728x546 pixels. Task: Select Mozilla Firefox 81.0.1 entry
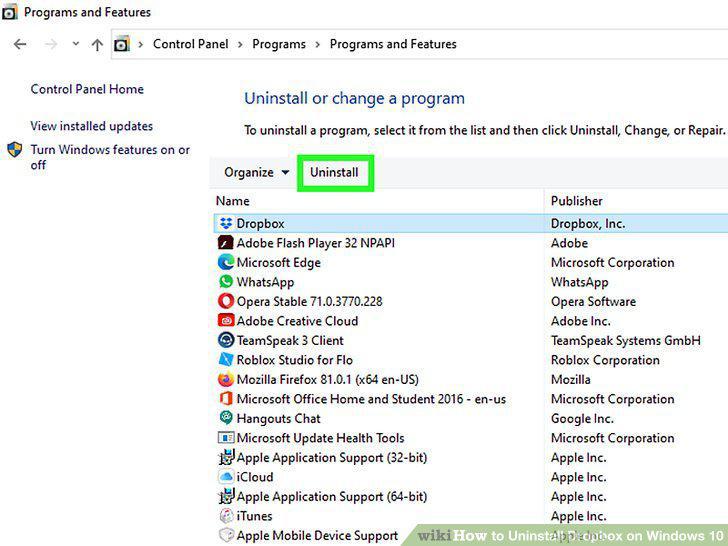[327, 379]
